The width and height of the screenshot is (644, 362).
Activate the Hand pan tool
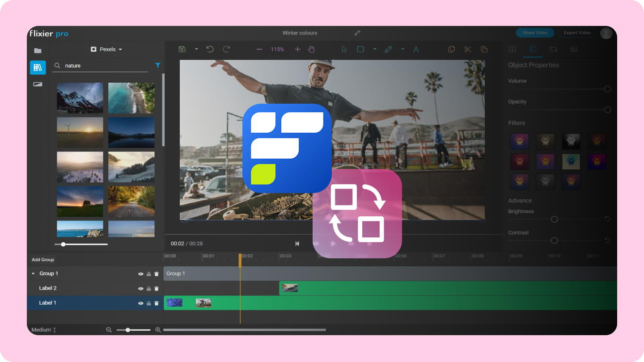tap(311, 49)
